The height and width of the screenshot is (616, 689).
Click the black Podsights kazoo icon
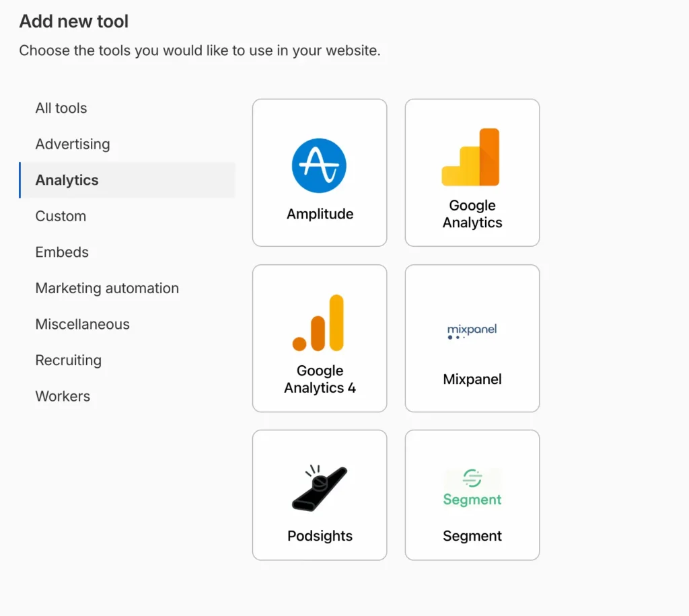pos(320,488)
